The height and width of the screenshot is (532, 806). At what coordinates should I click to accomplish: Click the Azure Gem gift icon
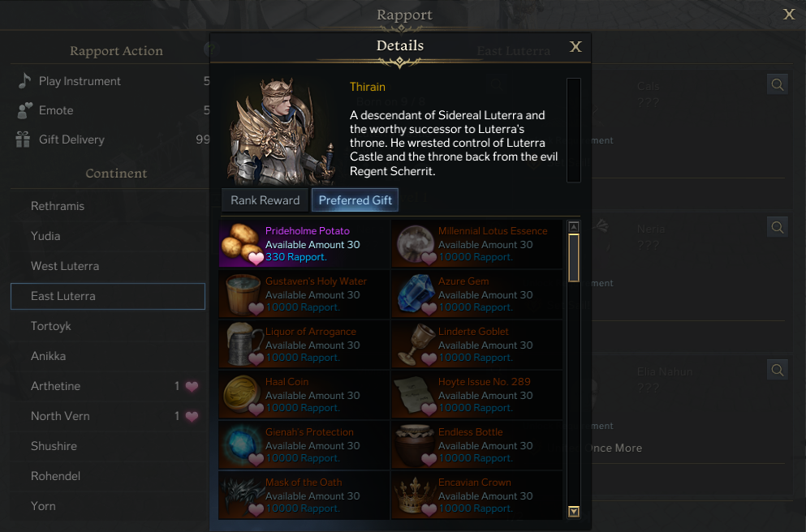414,294
